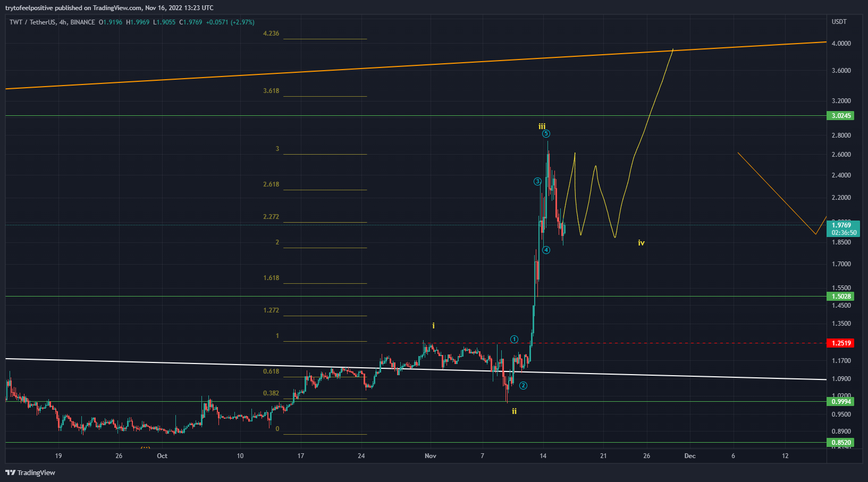Click the yellow wave i label
Screen dimensions: 868x482
pyautogui.click(x=434, y=326)
